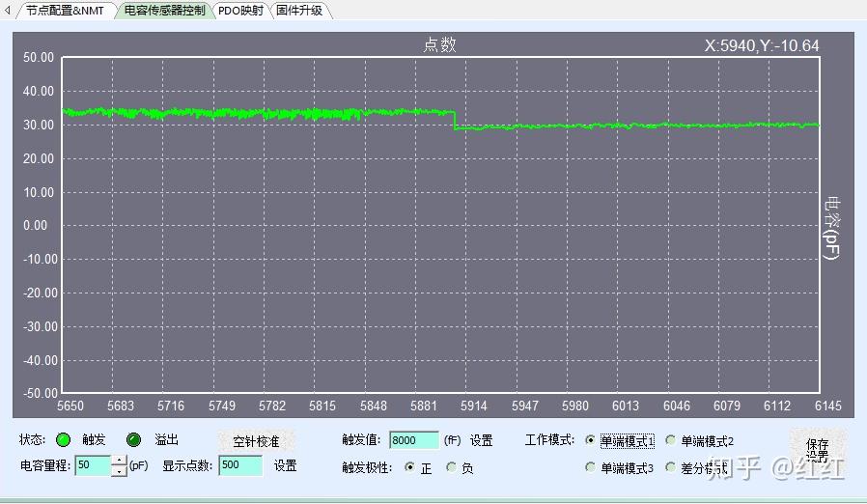867x504 pixels.
Task: Click the 保存设置 button
Action: [817, 450]
